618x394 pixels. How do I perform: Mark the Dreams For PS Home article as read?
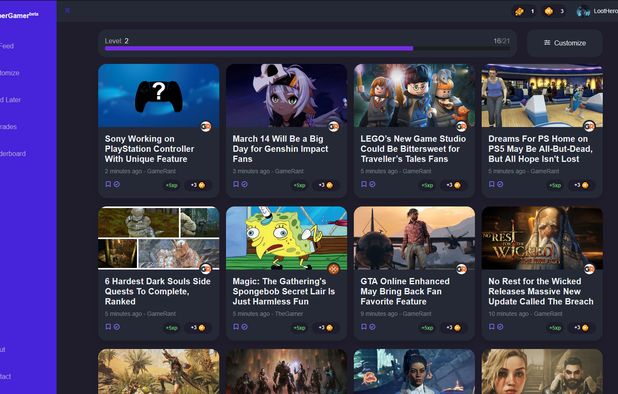coord(500,184)
